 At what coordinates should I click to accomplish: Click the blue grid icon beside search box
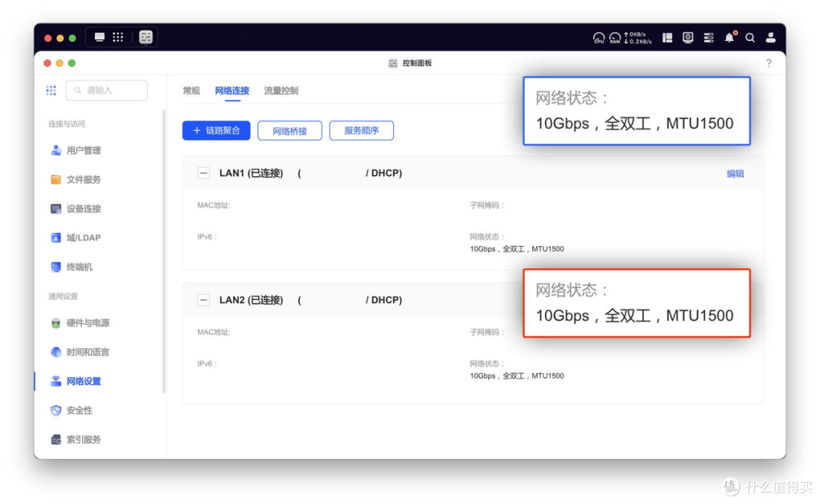pos(52,90)
